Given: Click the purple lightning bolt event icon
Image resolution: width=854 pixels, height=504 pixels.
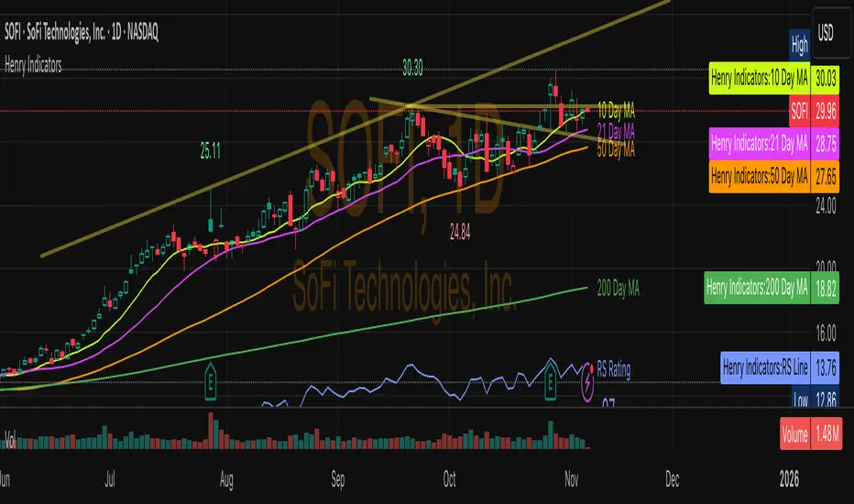Looking at the screenshot, I should (587, 382).
